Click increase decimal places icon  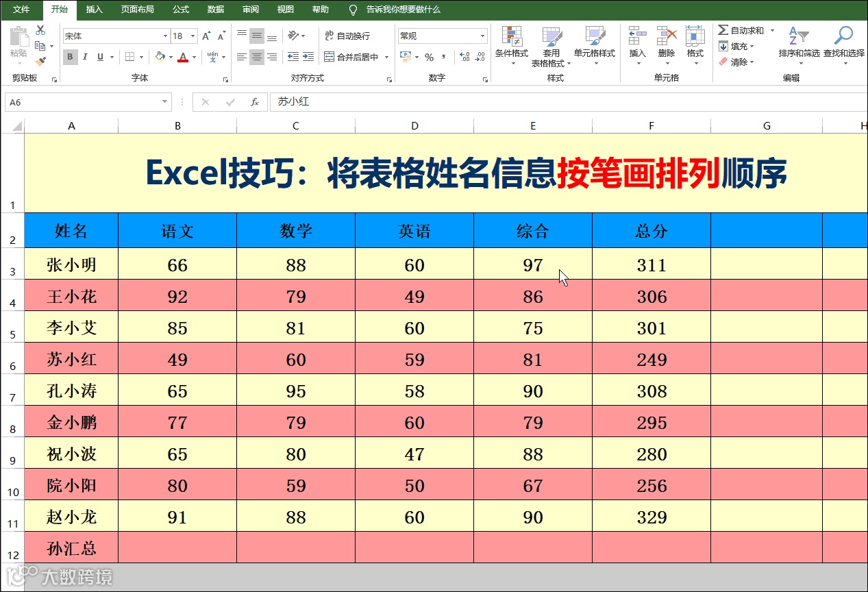[464, 57]
